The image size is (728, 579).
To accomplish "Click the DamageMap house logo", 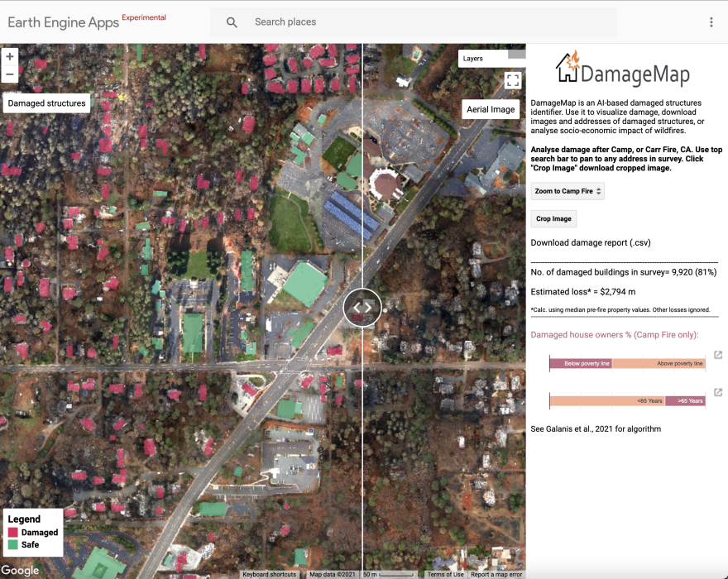I will pyautogui.click(x=568, y=67).
